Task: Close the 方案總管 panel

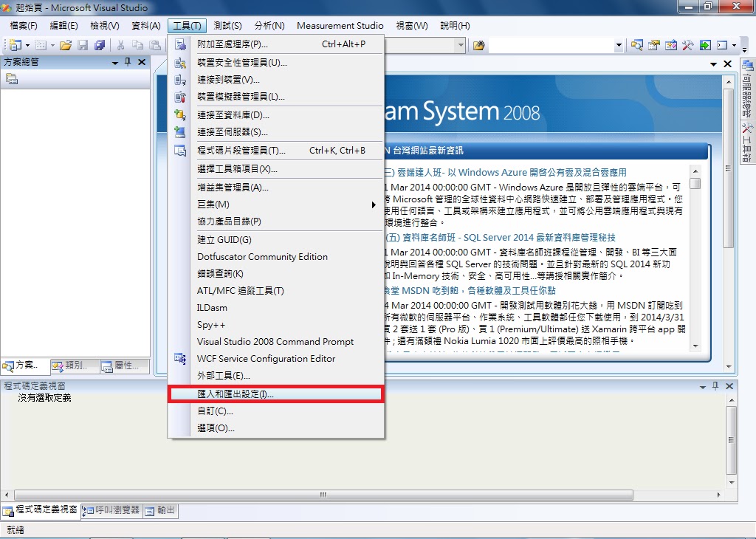Action: [x=142, y=62]
